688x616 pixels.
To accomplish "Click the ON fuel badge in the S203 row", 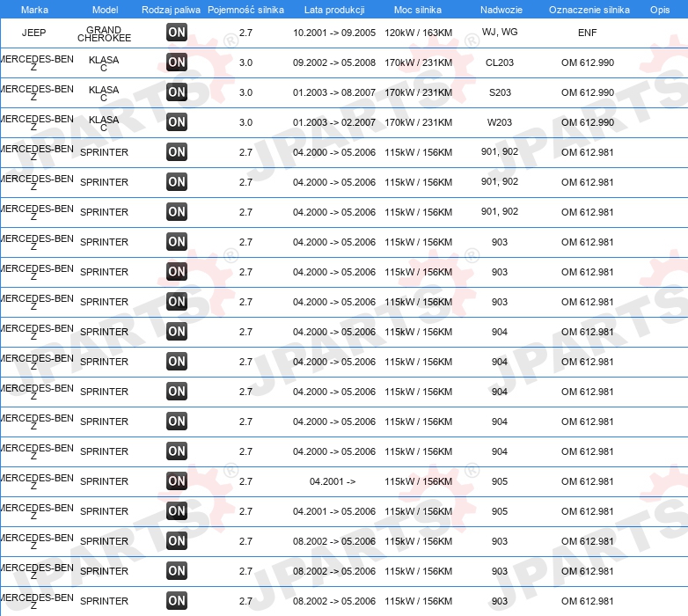I will (x=177, y=92).
